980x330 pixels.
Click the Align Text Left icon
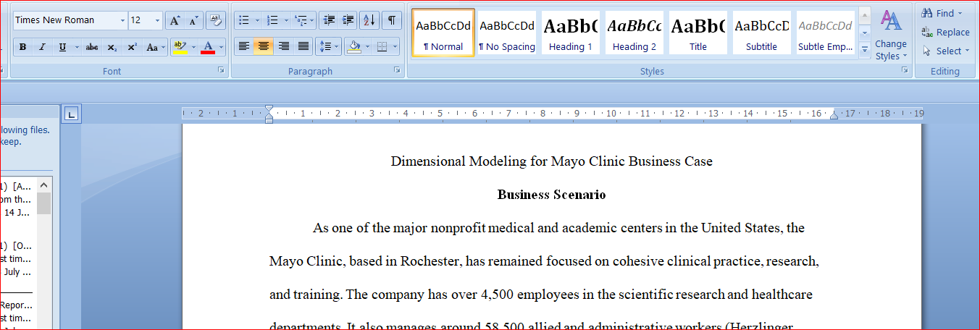click(x=244, y=47)
